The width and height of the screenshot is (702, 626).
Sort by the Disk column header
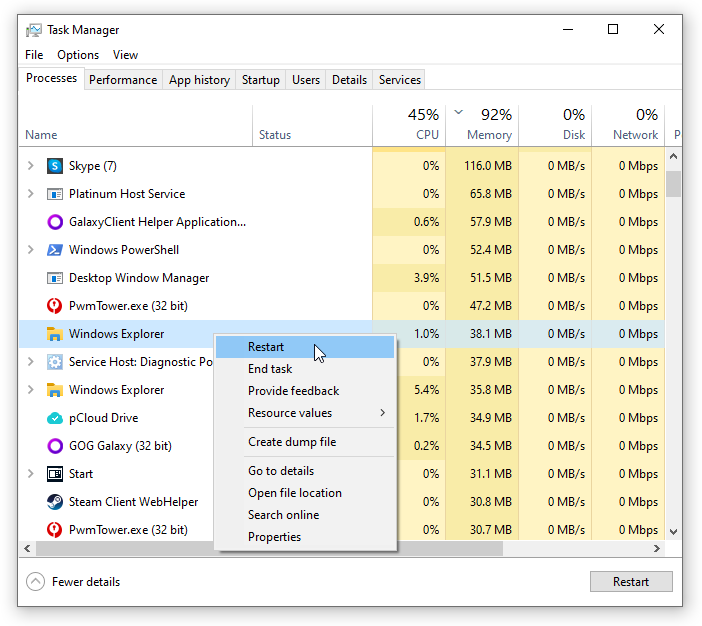click(555, 126)
